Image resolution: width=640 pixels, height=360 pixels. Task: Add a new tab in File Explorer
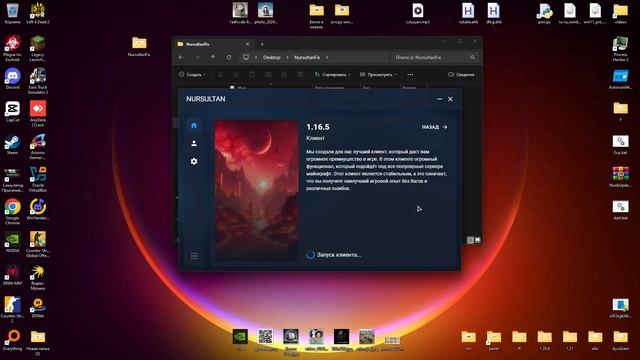(x=262, y=44)
